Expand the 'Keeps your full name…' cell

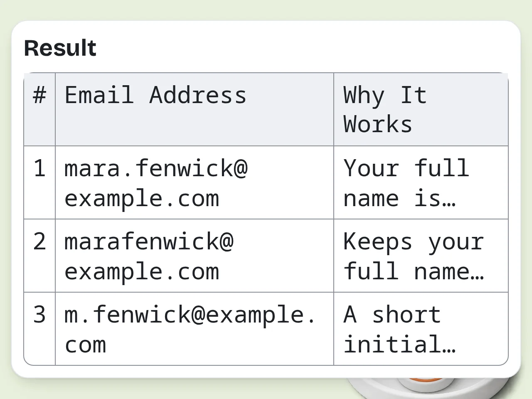[x=421, y=256]
